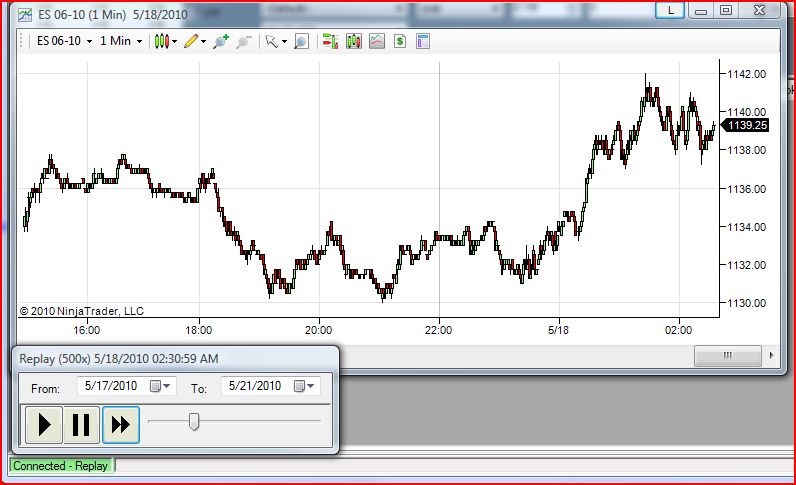Expand the drawing tools dropdown arrow
Screen dimensions: 796x485
204,42
